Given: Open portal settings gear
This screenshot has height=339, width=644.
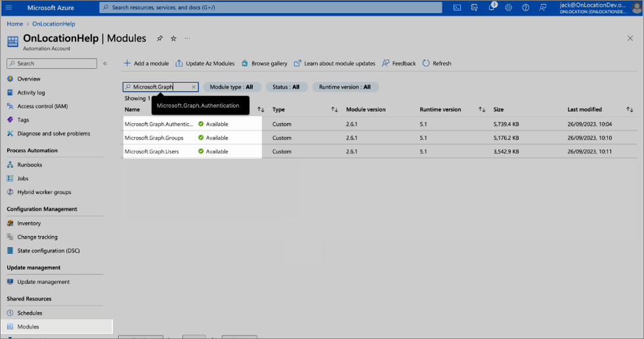Looking at the screenshot, I should click(x=509, y=7).
